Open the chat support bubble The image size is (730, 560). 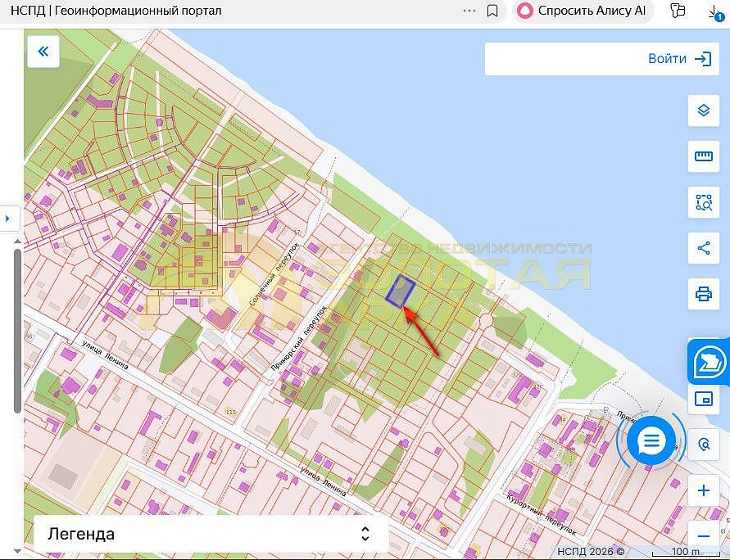(x=651, y=440)
